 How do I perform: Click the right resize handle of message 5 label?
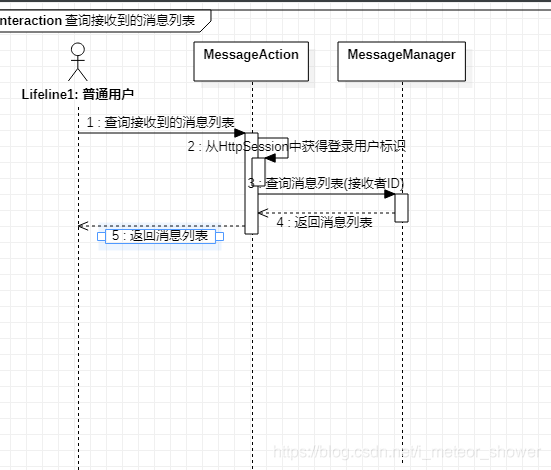point(220,236)
